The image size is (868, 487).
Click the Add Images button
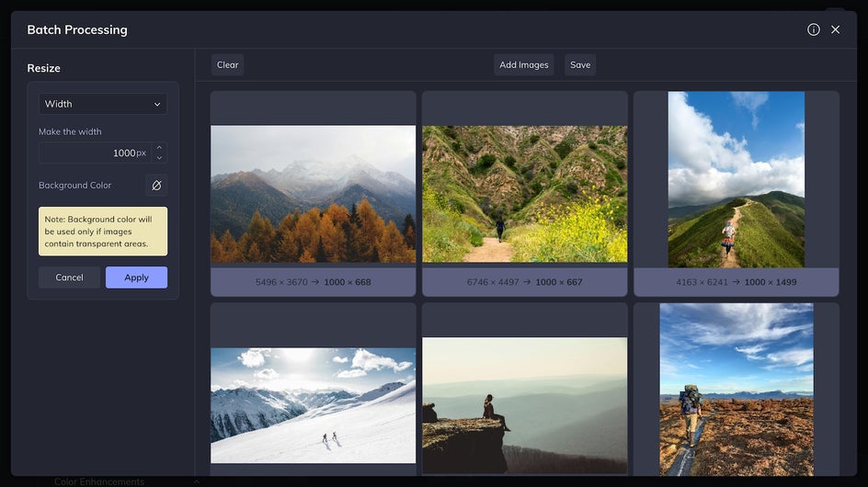[524, 64]
